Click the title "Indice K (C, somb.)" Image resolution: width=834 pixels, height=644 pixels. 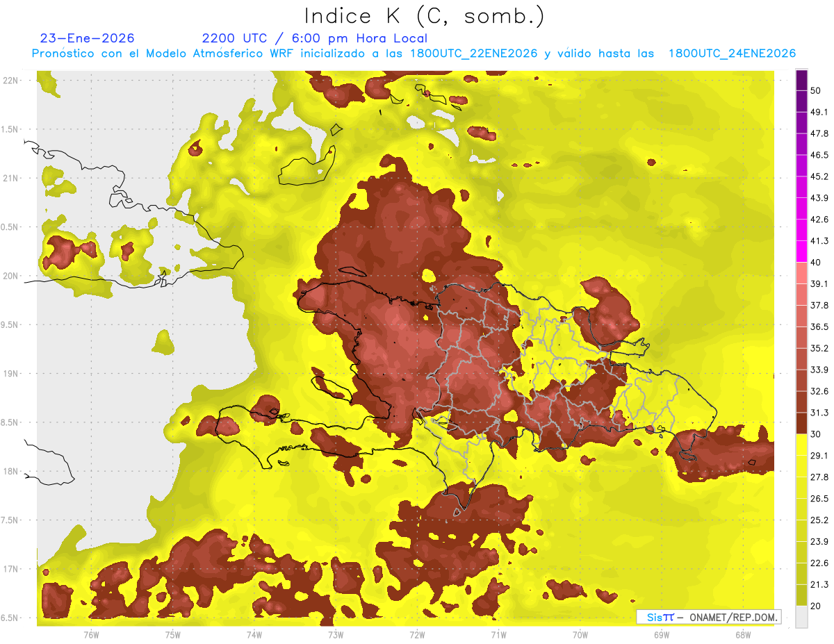pos(424,16)
